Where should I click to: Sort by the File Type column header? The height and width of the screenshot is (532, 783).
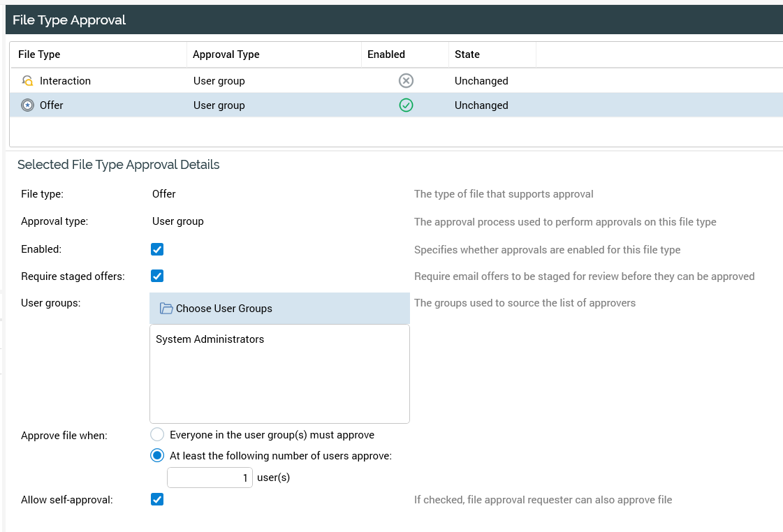[x=39, y=54]
